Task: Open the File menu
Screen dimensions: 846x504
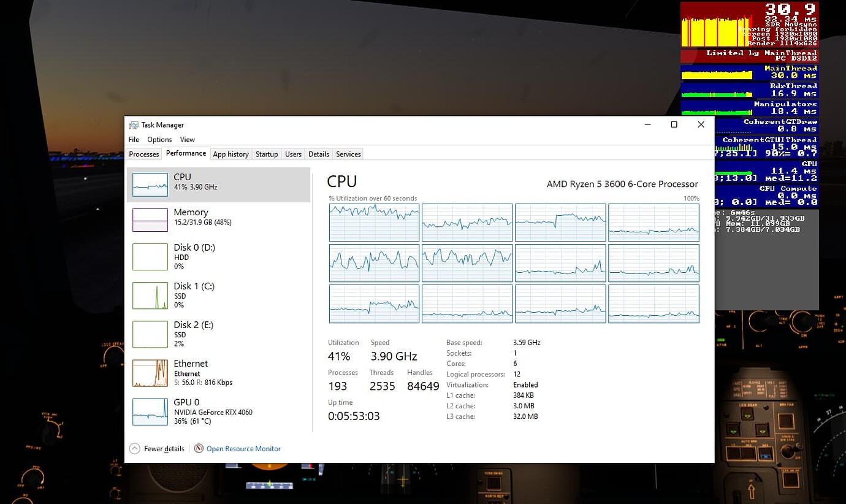Action: click(134, 139)
